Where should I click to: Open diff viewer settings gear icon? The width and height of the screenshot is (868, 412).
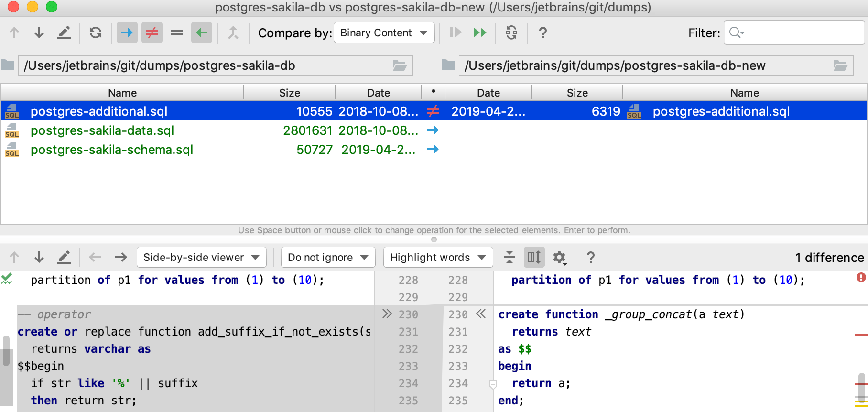tap(560, 258)
